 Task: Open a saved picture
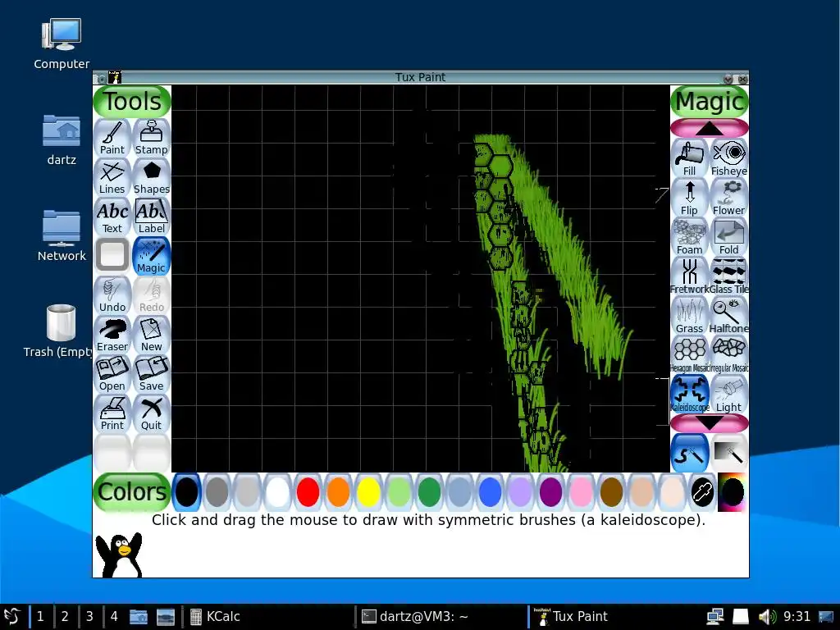[x=112, y=374]
